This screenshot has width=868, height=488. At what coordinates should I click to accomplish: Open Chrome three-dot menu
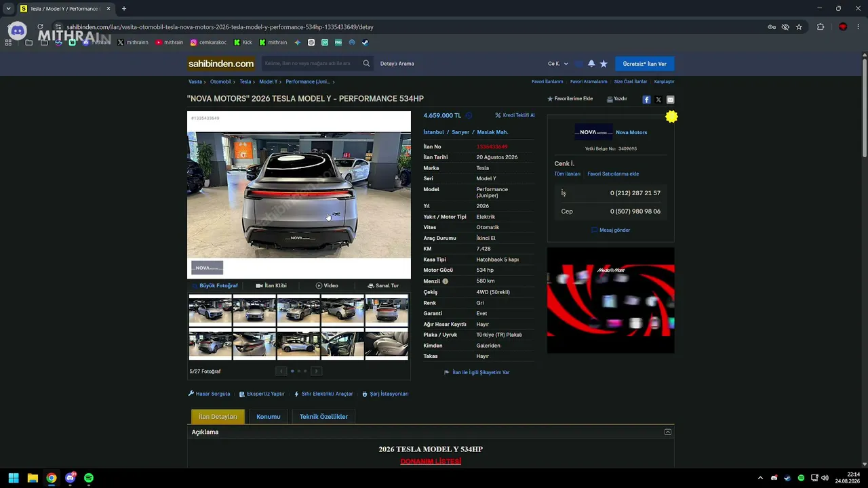point(859,27)
